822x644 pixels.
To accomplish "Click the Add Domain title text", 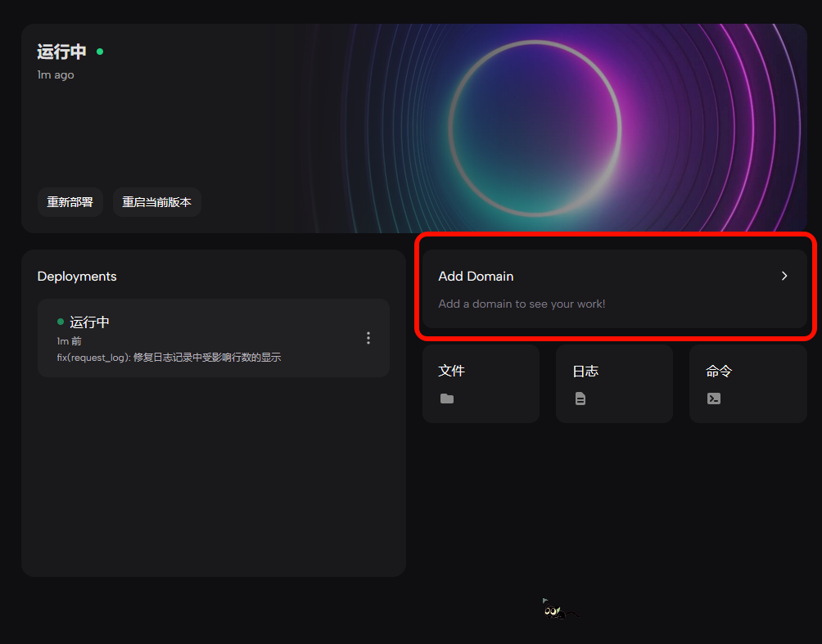I will [476, 277].
